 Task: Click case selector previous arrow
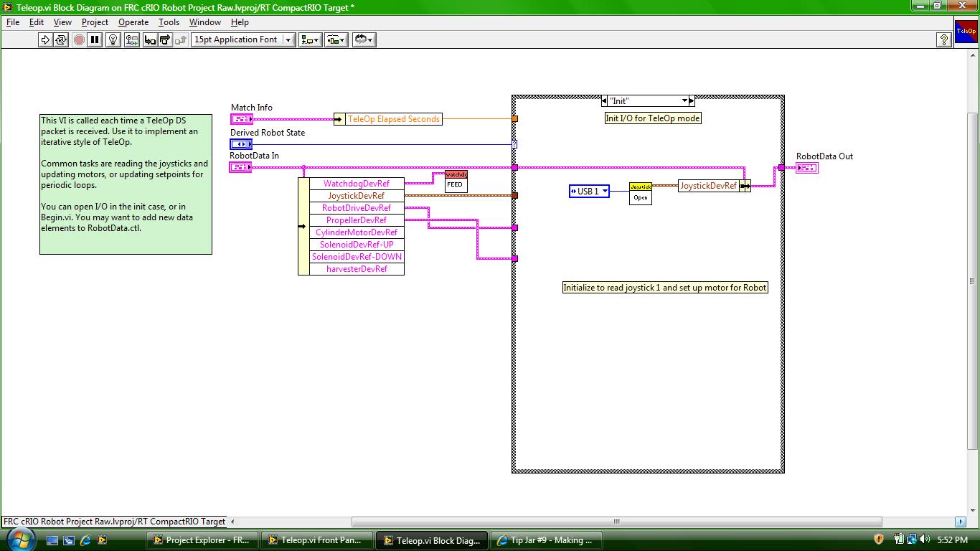[x=606, y=101]
